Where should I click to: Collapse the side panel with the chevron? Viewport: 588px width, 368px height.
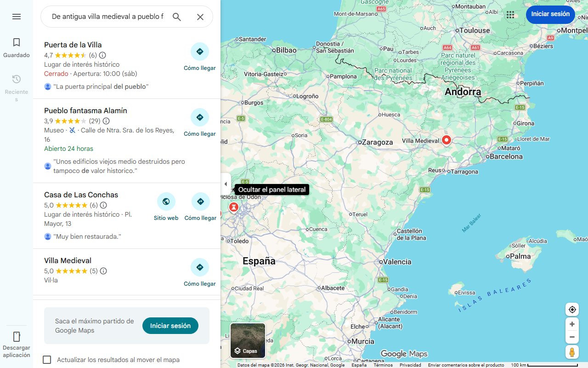tap(226, 184)
